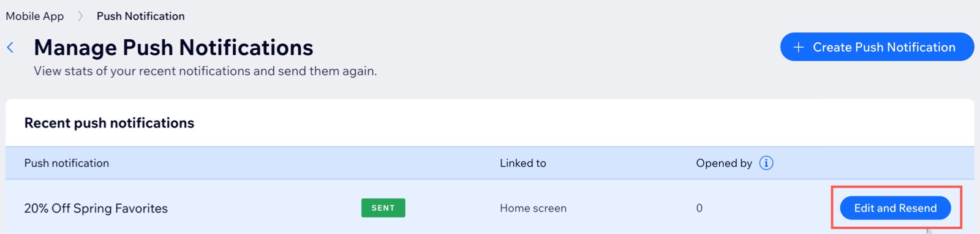Click the Create Push Notification label text
This screenshot has height=234, width=980.
click(884, 47)
